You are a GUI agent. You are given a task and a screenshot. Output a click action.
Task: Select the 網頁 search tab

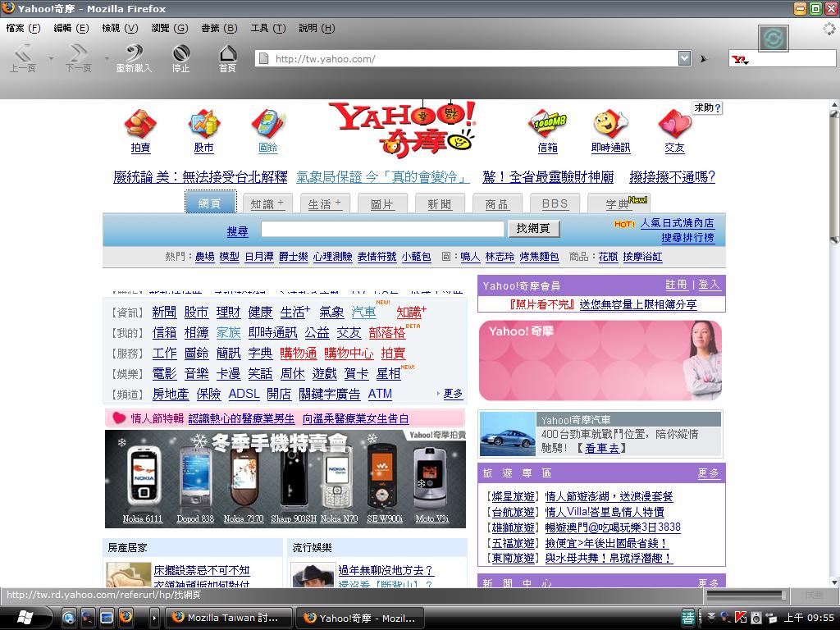click(210, 203)
